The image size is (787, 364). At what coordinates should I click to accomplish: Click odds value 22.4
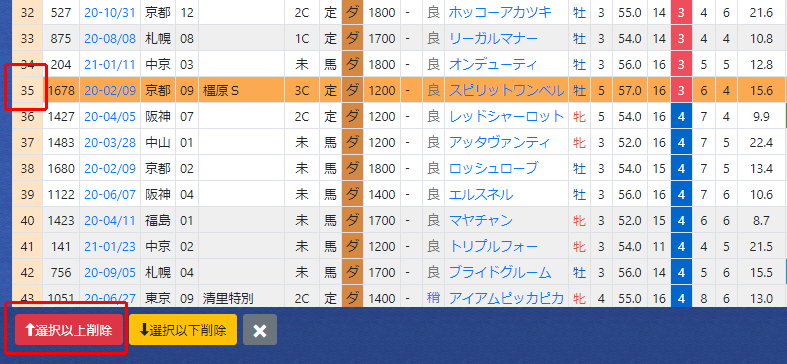tap(761, 143)
